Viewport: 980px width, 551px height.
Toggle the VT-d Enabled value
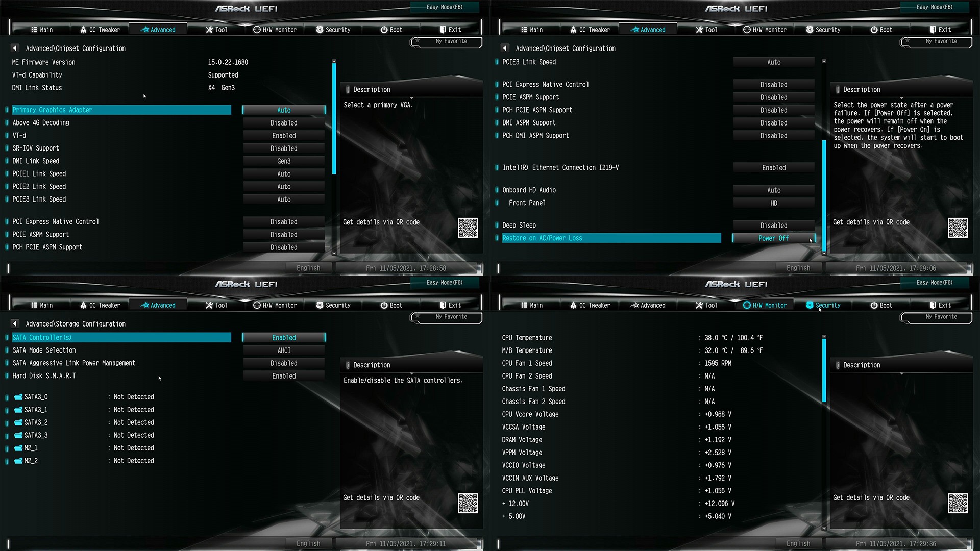tap(284, 136)
